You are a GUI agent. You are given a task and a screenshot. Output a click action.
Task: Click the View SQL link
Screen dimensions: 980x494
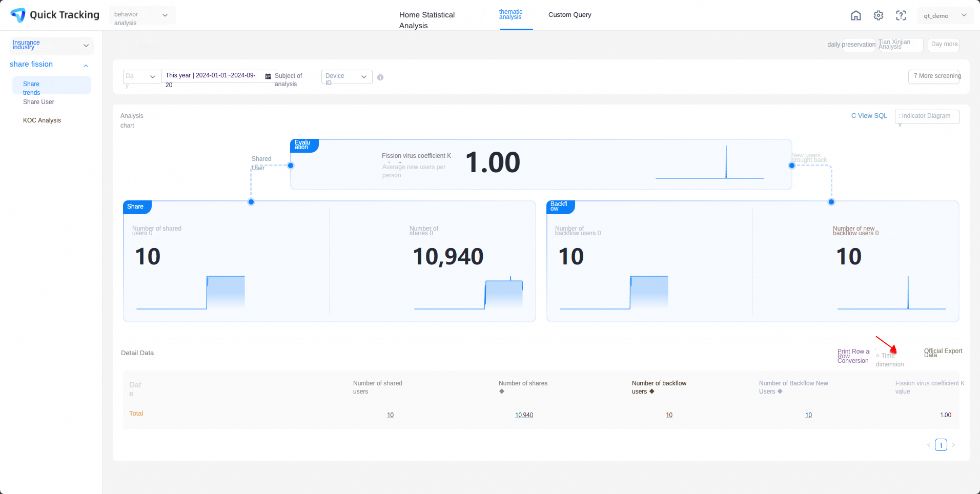tap(869, 116)
